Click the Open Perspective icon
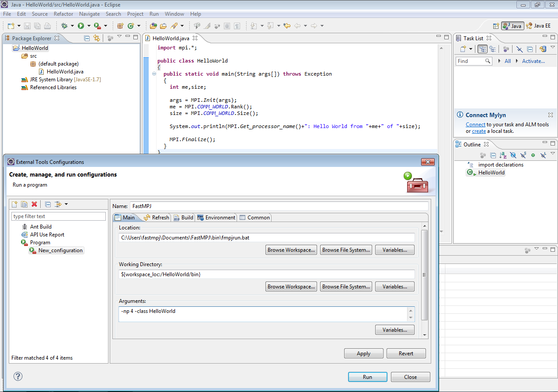Viewport: 558px width, 392px height. pyautogui.click(x=496, y=26)
